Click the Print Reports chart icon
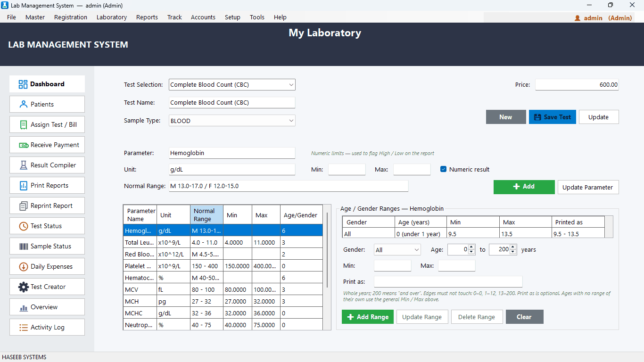The width and height of the screenshot is (644, 362). coord(23,186)
